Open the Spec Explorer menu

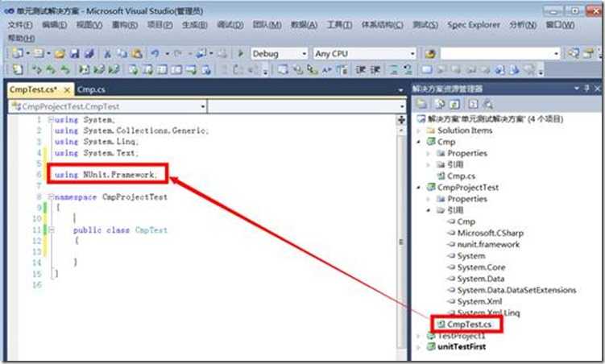pos(474,25)
